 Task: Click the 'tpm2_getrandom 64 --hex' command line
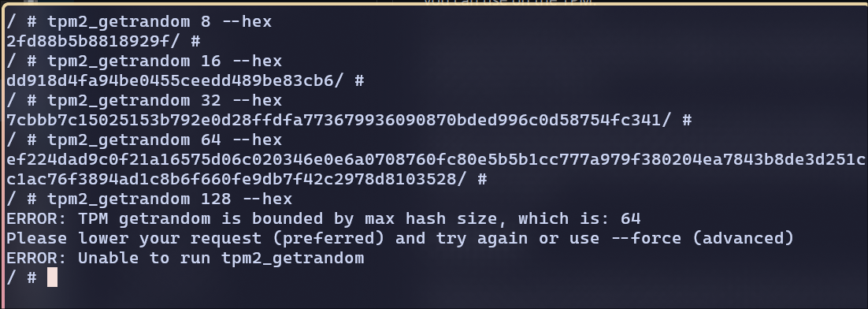[x=144, y=140]
